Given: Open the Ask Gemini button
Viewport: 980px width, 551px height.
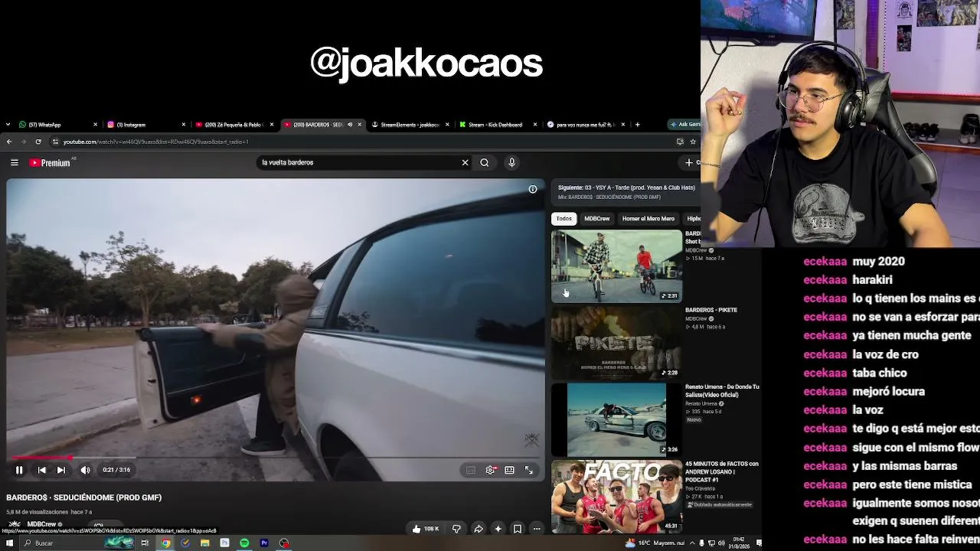Looking at the screenshot, I should (685, 125).
